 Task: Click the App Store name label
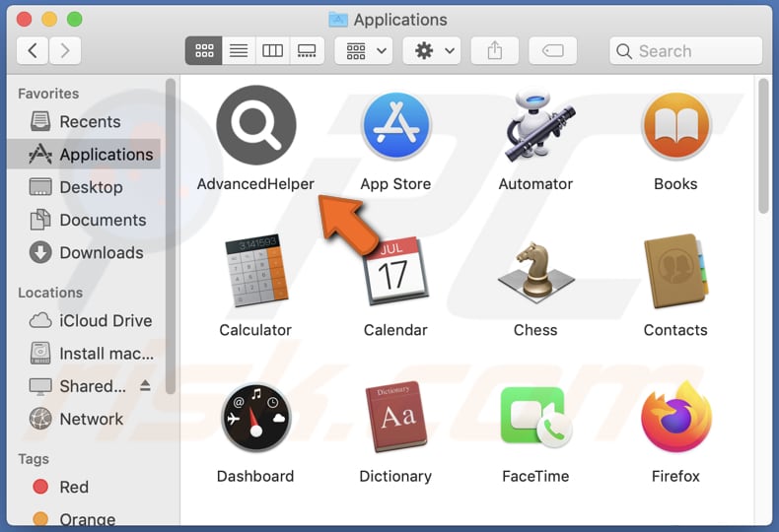click(396, 184)
